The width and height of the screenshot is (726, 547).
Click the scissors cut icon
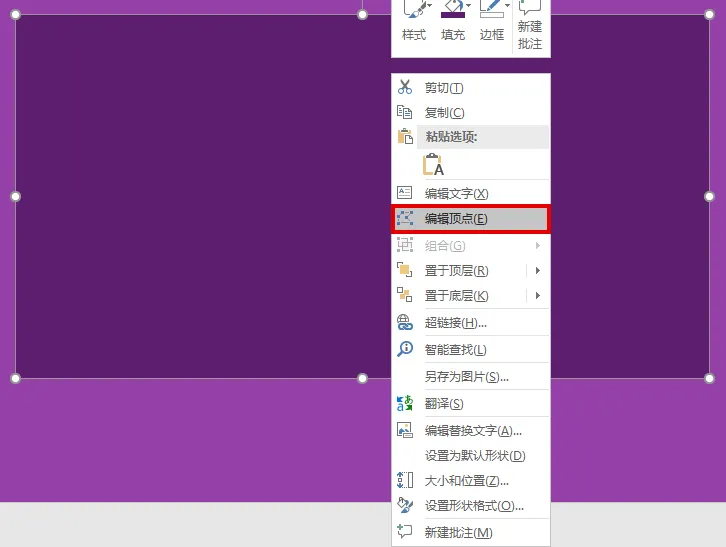(x=405, y=87)
